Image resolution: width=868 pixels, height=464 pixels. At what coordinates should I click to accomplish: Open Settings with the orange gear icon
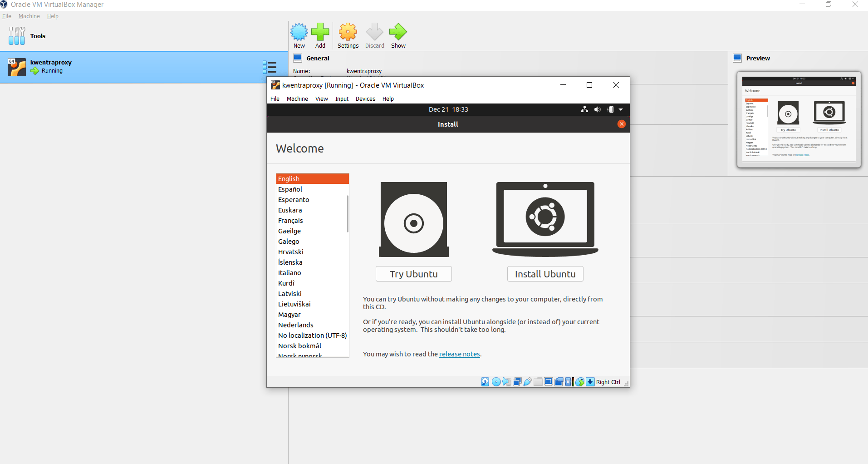(348, 32)
